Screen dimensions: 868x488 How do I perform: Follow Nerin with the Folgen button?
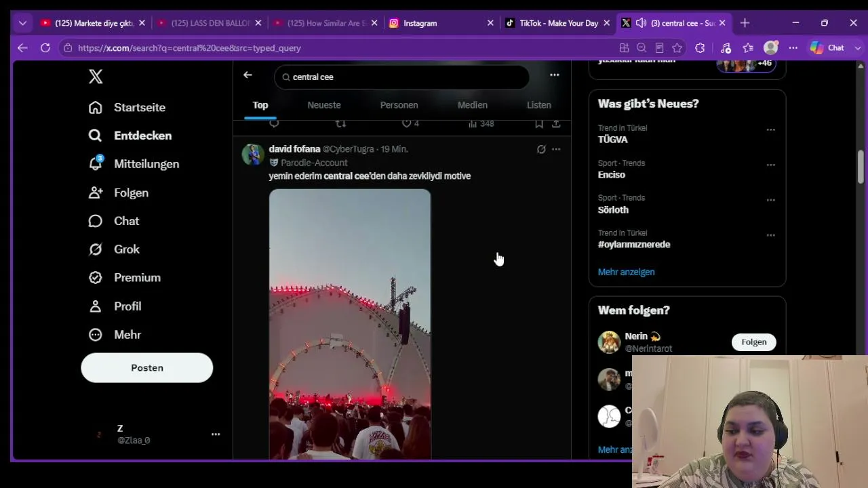[x=753, y=342]
